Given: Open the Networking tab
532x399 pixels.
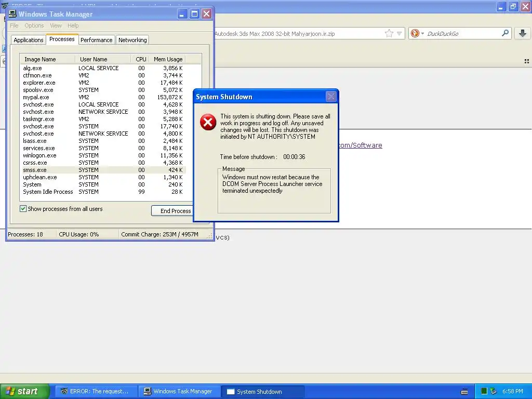Looking at the screenshot, I should click(132, 40).
